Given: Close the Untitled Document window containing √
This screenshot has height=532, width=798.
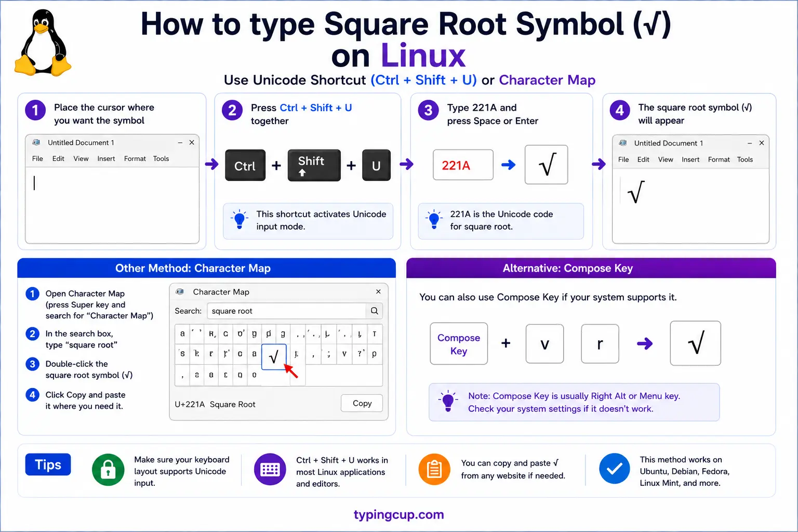Looking at the screenshot, I should 762,143.
